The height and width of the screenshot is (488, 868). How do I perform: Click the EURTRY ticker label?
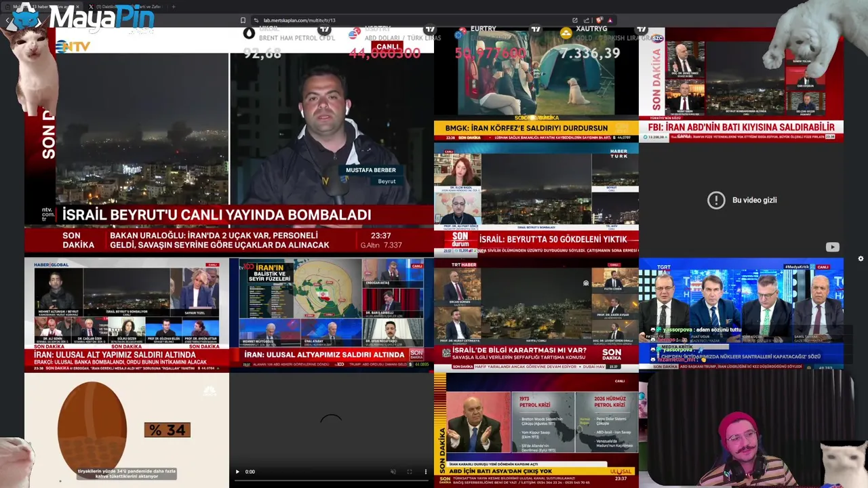(x=483, y=29)
